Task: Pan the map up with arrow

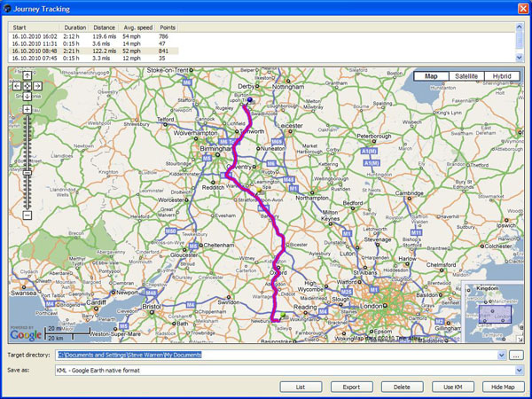Action: click(27, 75)
